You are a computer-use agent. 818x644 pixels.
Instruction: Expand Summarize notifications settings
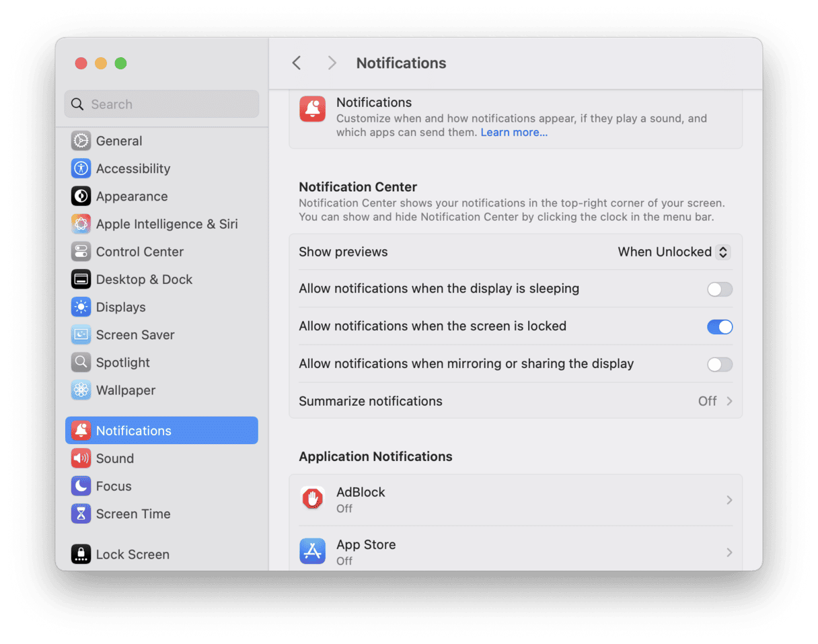tap(729, 400)
